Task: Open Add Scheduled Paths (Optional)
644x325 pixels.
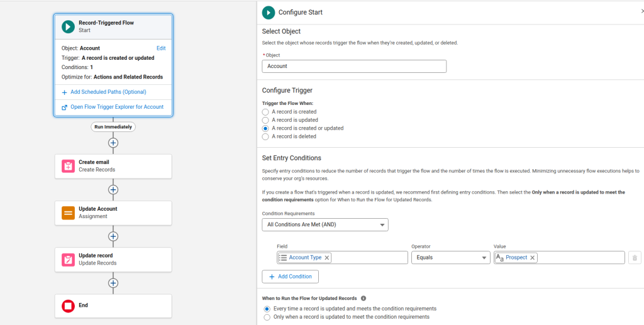Action: click(x=108, y=92)
